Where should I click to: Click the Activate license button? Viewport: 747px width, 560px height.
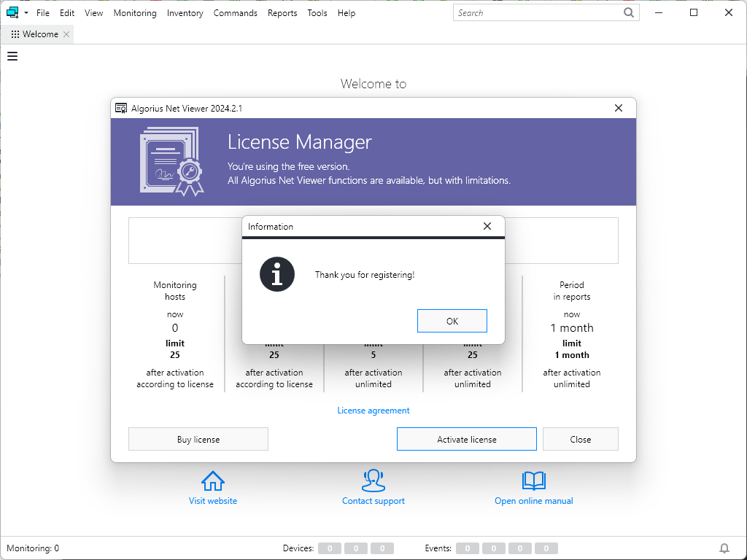(x=466, y=439)
